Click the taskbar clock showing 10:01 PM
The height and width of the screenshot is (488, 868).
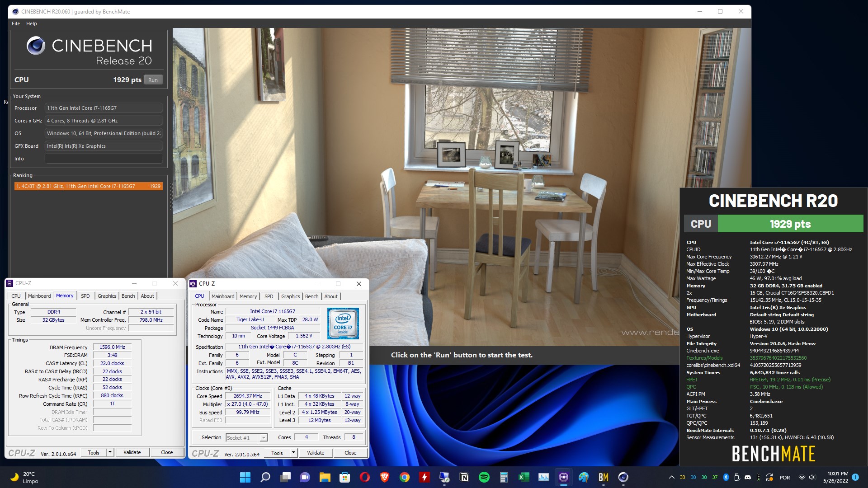click(x=836, y=477)
